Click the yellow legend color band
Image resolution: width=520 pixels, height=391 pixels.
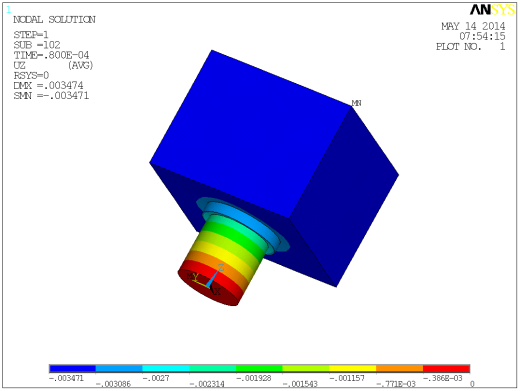pos(353,368)
